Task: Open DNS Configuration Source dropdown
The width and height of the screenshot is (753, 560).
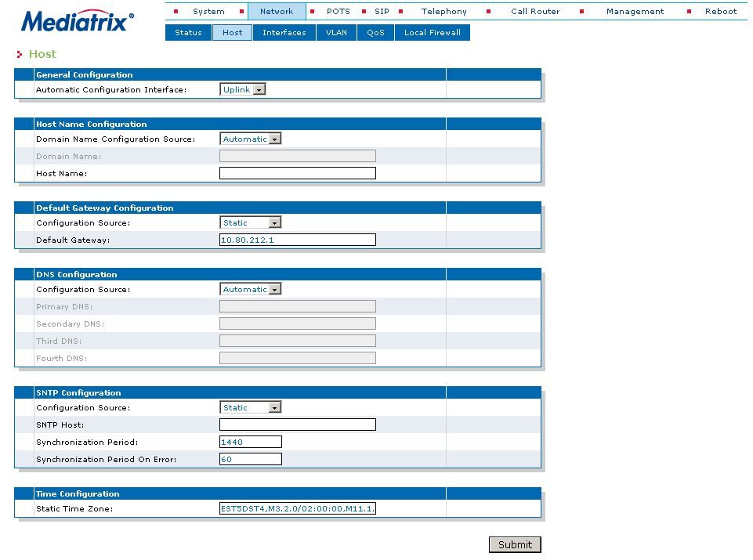Action: click(x=250, y=289)
